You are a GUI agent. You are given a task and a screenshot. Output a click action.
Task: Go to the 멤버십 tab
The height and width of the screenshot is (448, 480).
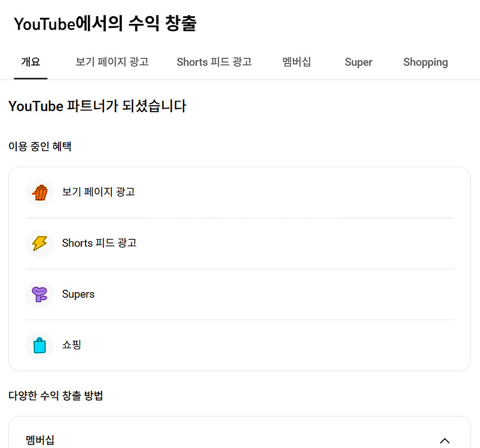click(x=296, y=62)
